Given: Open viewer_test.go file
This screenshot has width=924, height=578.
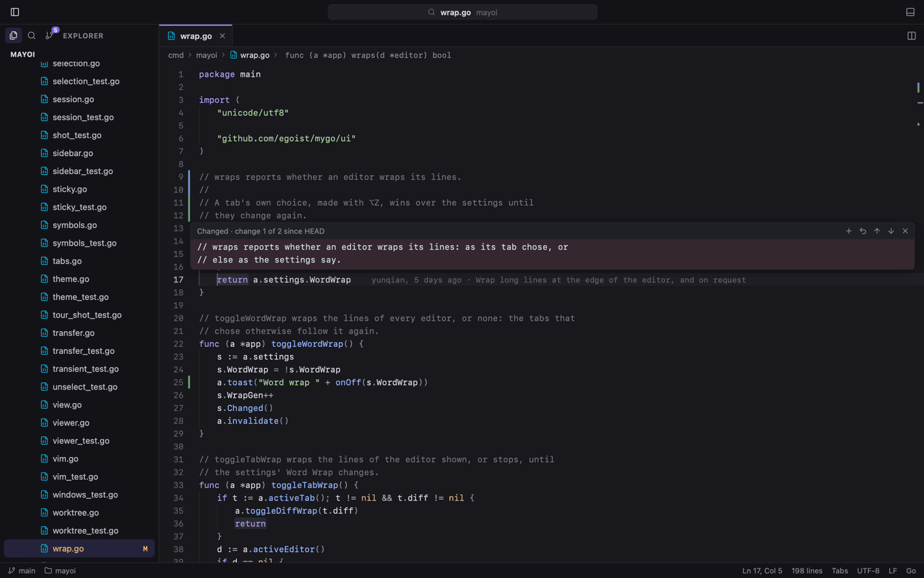Looking at the screenshot, I should click(79, 440).
